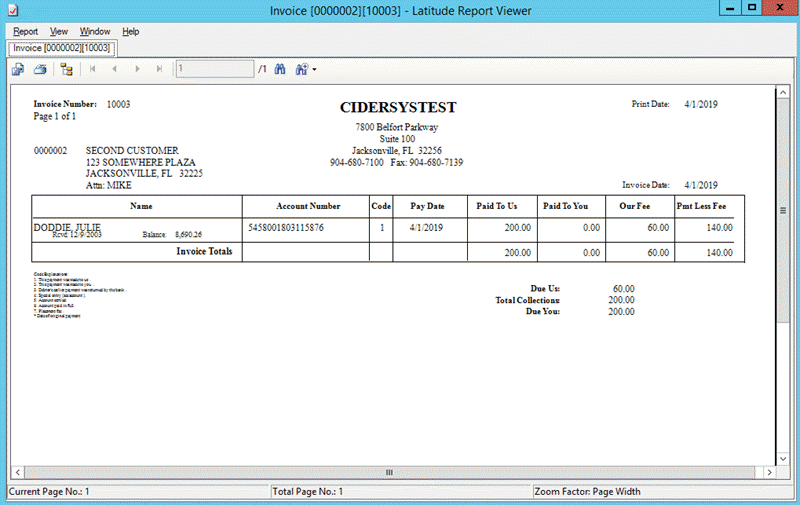Select the Invoice [0000002][10003] tab
Screen dimensions: 800x505
63,47
